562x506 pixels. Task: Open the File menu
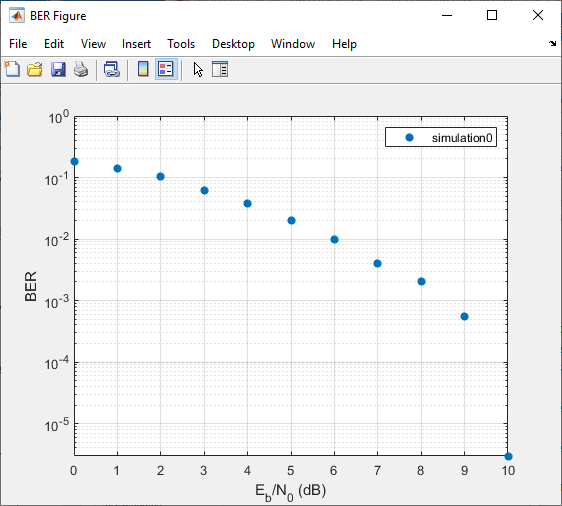[18, 44]
